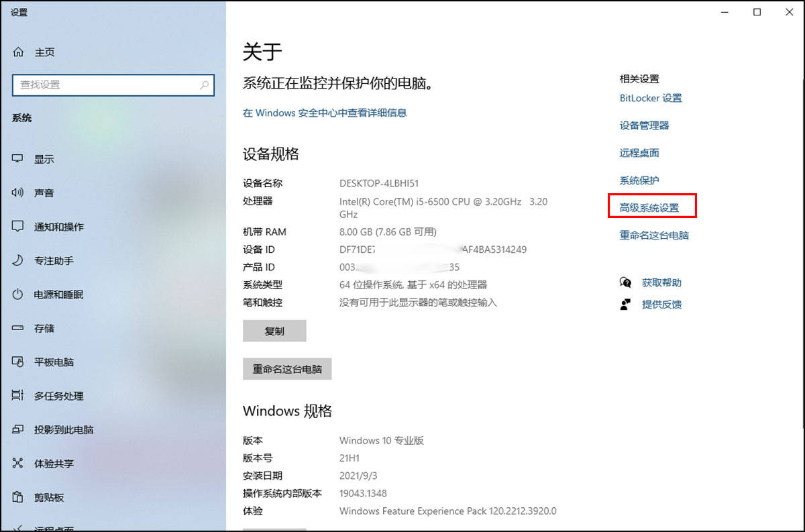The height and width of the screenshot is (532, 805).
Task: Click the 复制 button under device specs
Action: 274,331
